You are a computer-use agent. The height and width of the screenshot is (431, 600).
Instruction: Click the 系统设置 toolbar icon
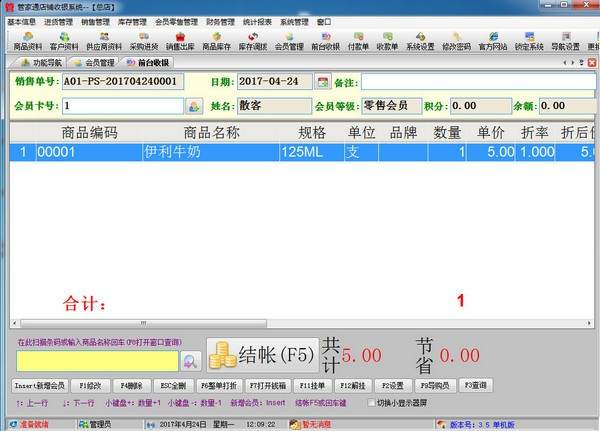(x=419, y=41)
